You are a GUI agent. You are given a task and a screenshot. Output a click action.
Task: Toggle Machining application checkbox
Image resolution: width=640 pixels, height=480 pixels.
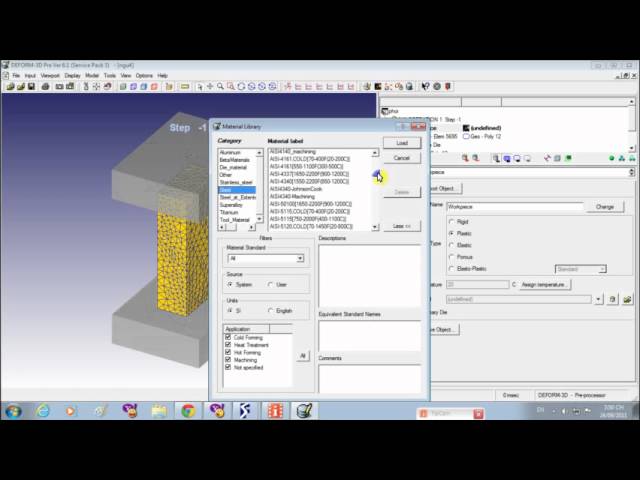tap(228, 360)
